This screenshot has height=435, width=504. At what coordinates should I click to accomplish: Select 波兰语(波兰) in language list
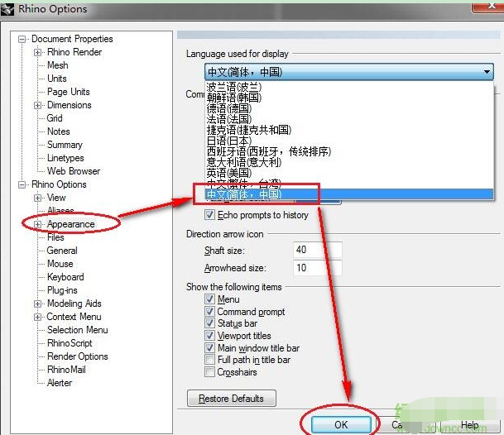[x=349, y=87]
